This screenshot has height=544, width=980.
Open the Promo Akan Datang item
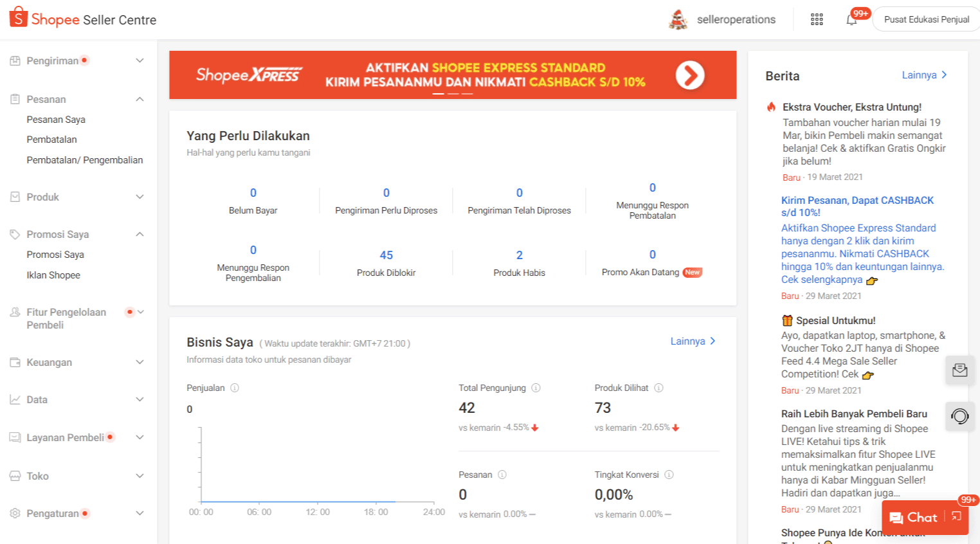point(652,263)
